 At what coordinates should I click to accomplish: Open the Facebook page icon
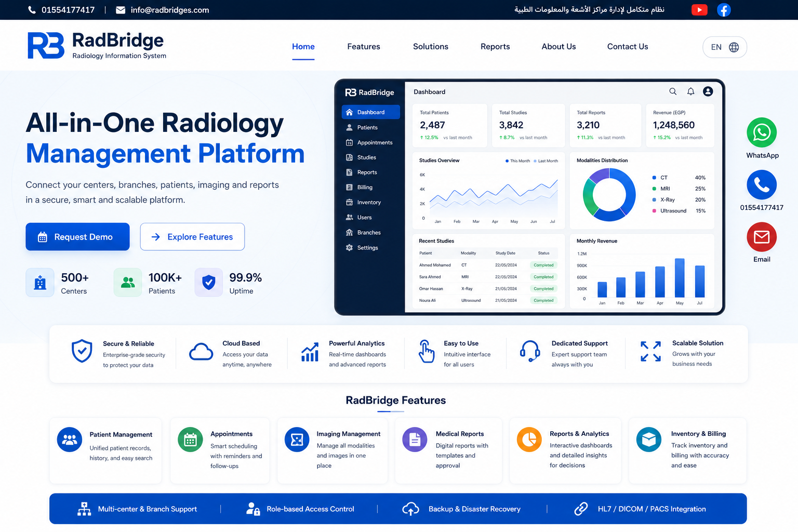click(x=724, y=10)
